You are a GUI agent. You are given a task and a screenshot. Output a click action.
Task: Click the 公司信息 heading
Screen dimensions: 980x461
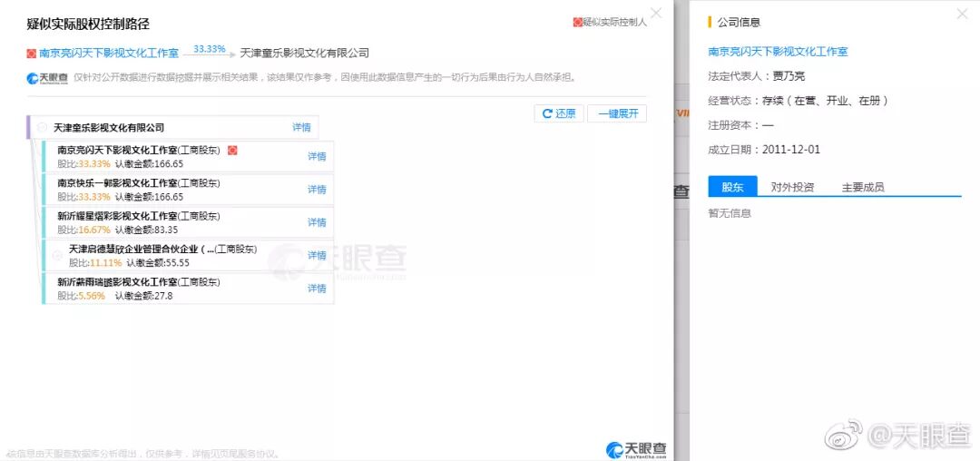click(x=738, y=23)
